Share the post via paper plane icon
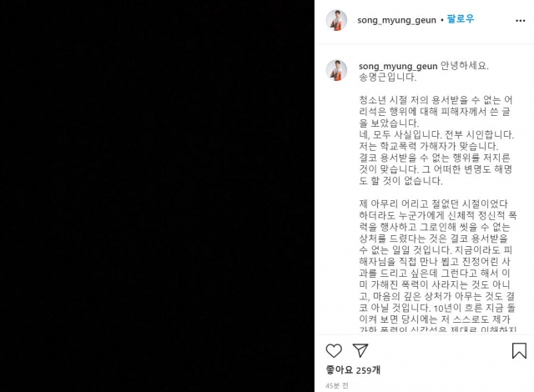This screenshot has height=392, width=534. [x=360, y=350]
